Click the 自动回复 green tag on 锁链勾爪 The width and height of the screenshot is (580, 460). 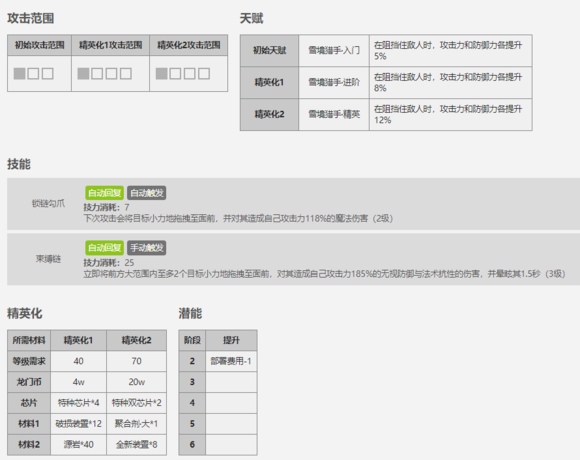pyautogui.click(x=104, y=193)
